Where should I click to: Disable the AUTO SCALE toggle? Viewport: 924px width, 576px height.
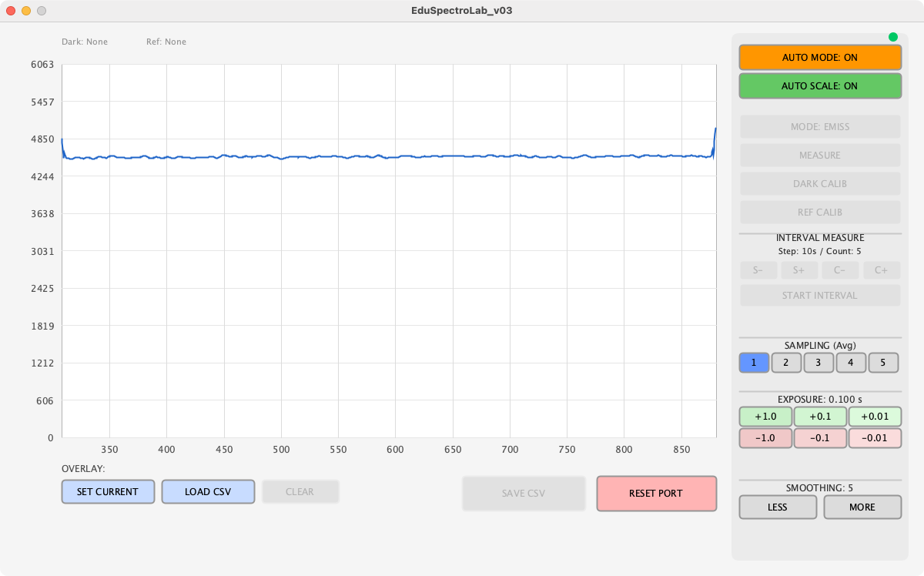click(820, 86)
